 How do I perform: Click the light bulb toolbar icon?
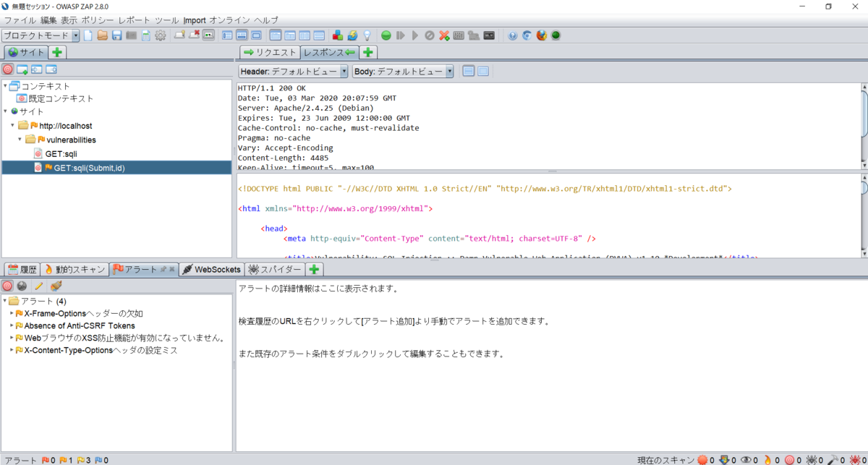[367, 35]
